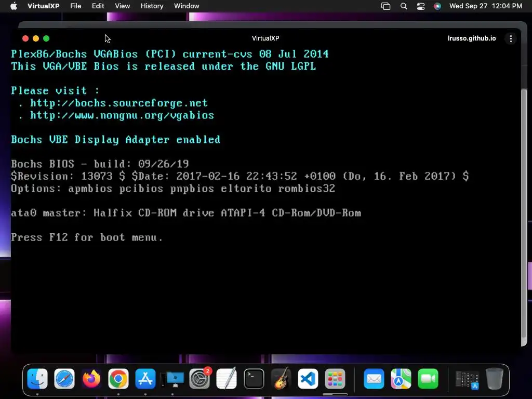Image resolution: width=532 pixels, height=399 pixels.
Task: Launch Safari from the Dock
Action: point(64,379)
